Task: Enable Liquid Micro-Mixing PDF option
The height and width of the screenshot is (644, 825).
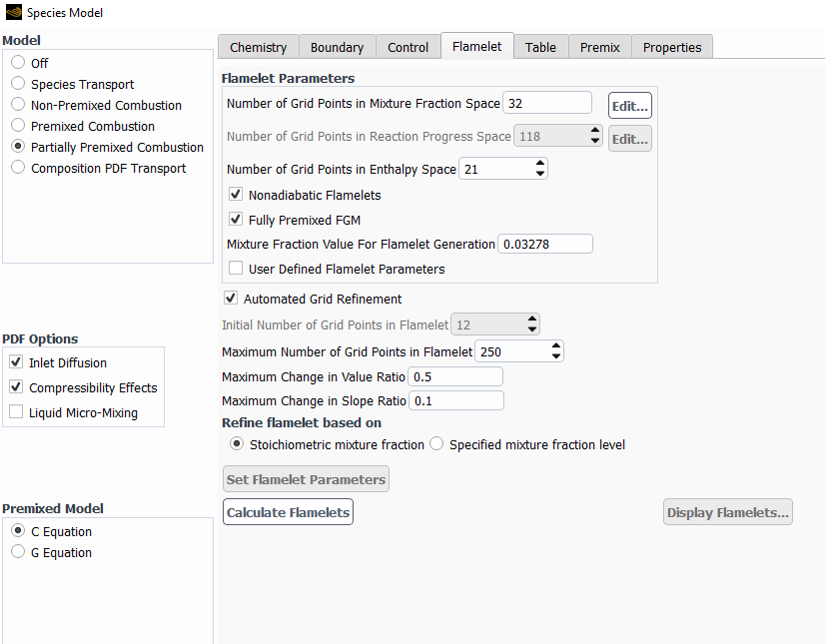Action: pyautogui.click(x=16, y=412)
